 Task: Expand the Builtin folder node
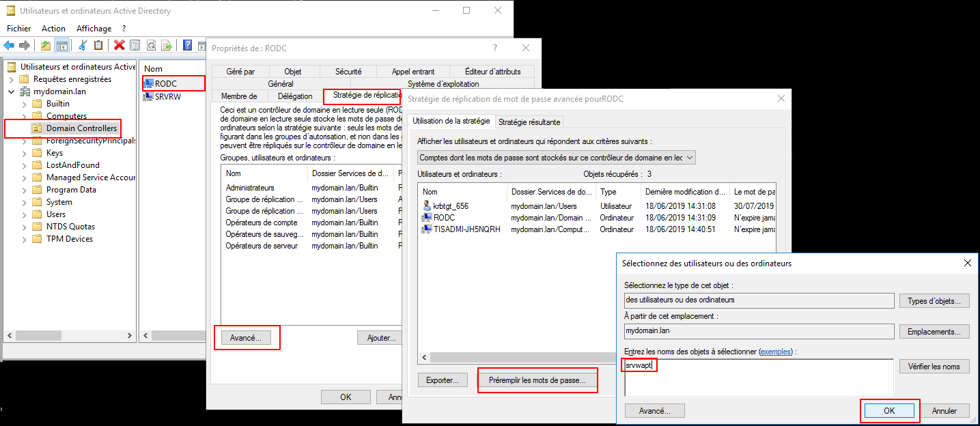(x=25, y=104)
